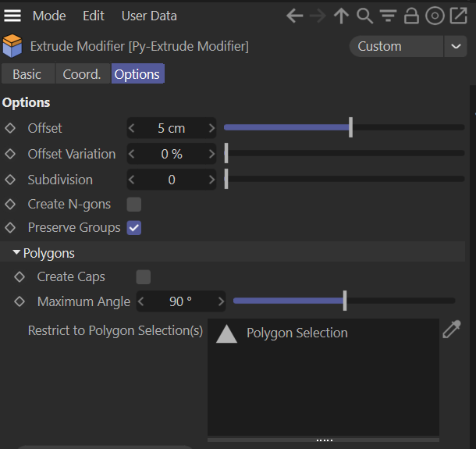This screenshot has width=476, height=449.
Task: Open the User Data menu
Action: pyautogui.click(x=149, y=16)
